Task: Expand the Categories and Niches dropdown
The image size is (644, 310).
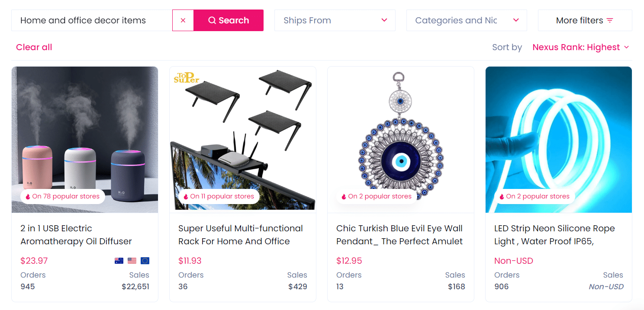Action: (466, 20)
